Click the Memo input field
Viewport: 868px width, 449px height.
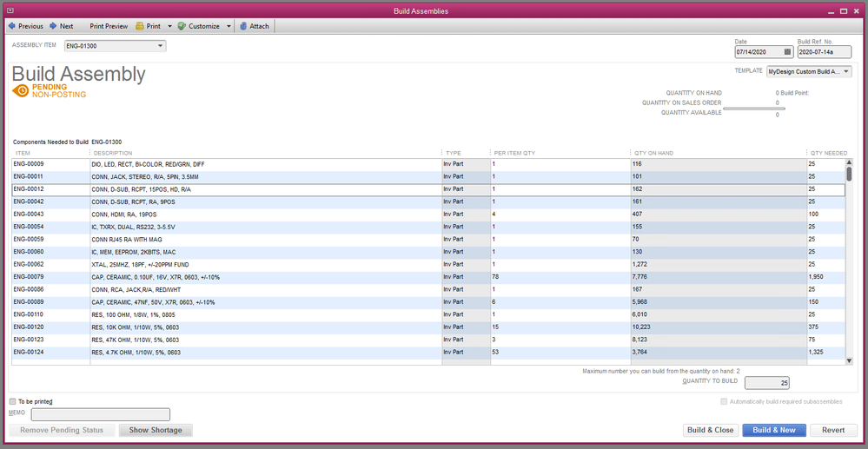(100, 414)
